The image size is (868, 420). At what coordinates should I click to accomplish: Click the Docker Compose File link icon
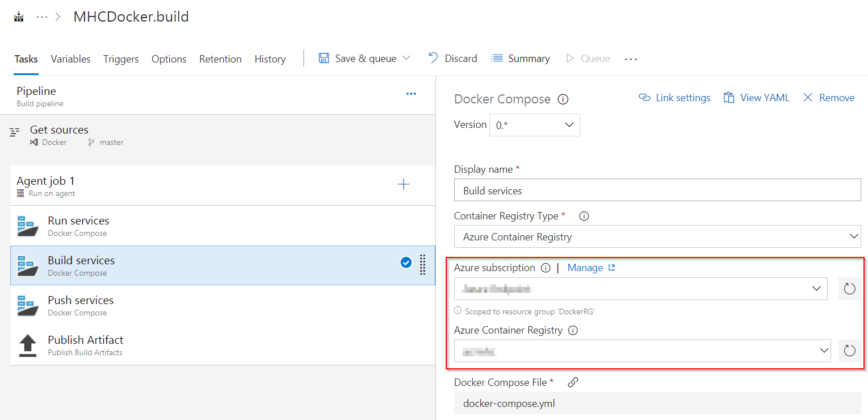[x=573, y=382]
